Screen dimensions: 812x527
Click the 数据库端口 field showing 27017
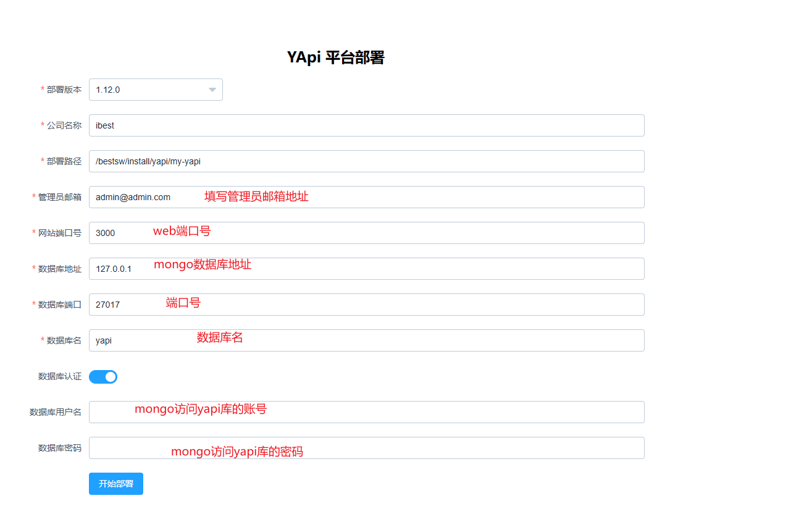(367, 305)
